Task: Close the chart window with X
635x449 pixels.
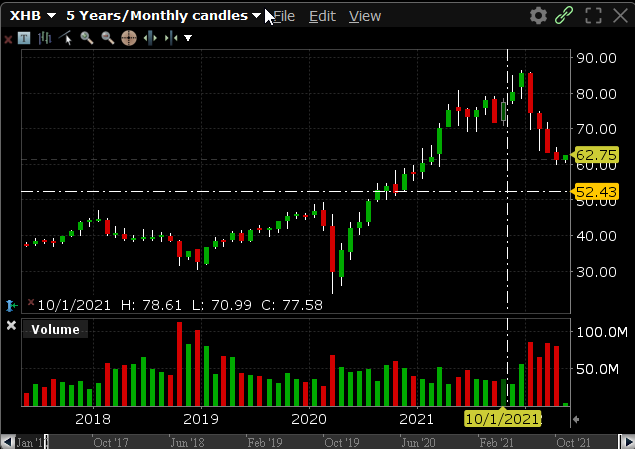Action: [x=620, y=16]
